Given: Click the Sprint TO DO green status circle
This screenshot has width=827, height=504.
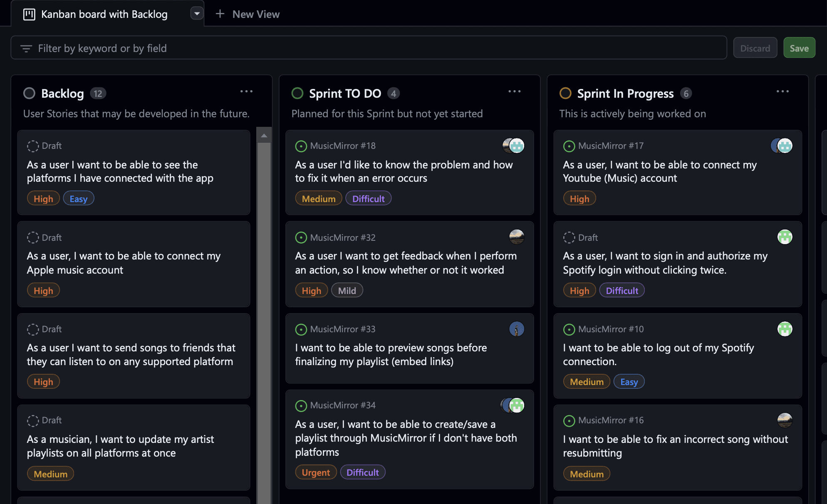Looking at the screenshot, I should coord(297,94).
